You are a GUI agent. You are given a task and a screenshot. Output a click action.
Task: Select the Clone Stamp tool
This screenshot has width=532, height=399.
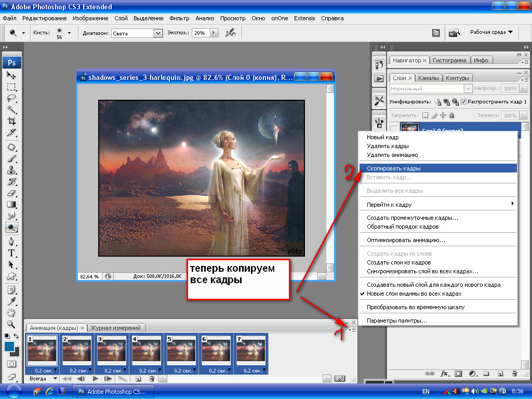(11, 170)
